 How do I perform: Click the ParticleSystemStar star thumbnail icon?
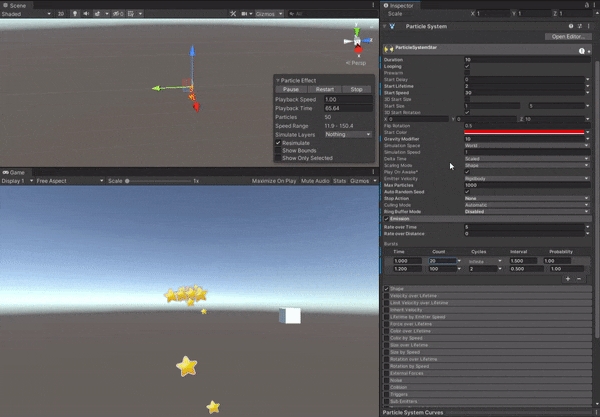389,49
